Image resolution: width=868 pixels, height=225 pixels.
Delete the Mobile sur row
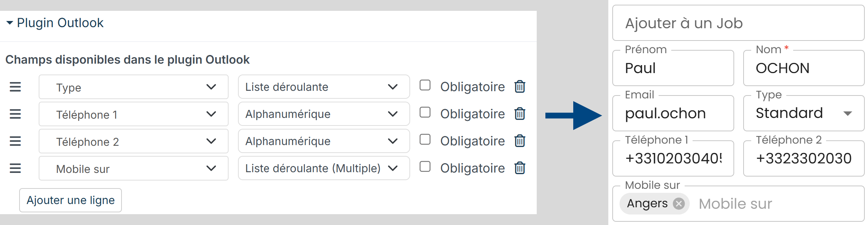pos(520,168)
